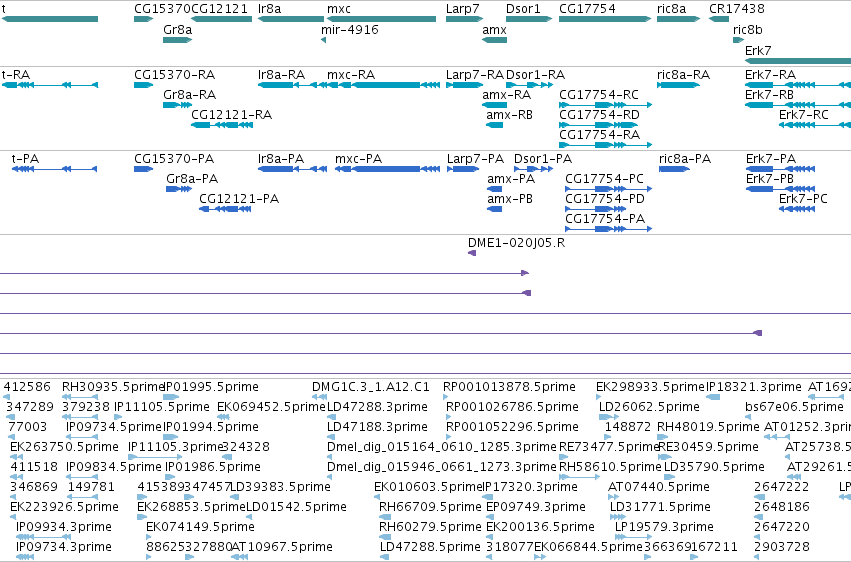The image size is (851, 562).
Task: Select transcript Erk7-RC
Action: tap(815, 125)
